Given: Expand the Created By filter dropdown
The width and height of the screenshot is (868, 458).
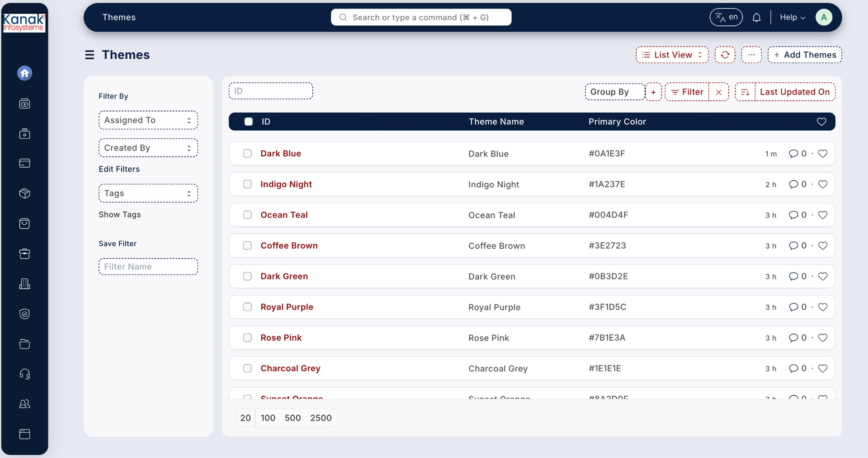Looking at the screenshot, I should click(x=148, y=148).
